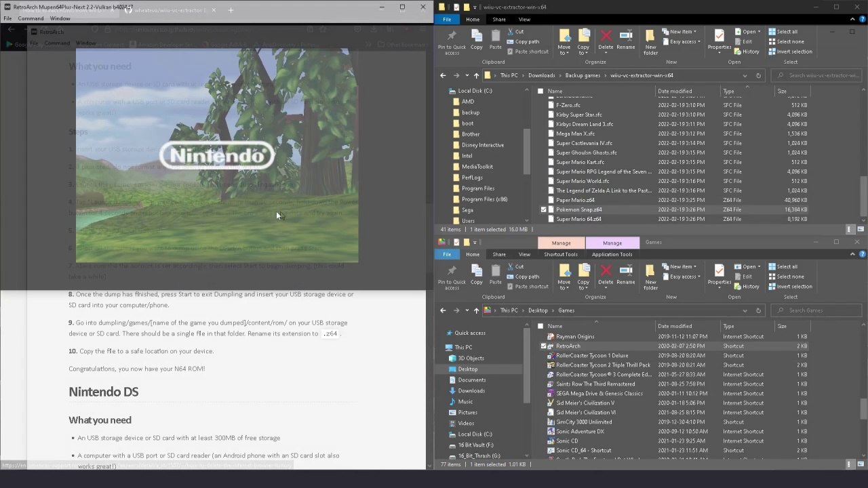Viewport: 868px width, 488px height.
Task: Toggle select-all checkbox in Games file list header
Action: (540, 326)
